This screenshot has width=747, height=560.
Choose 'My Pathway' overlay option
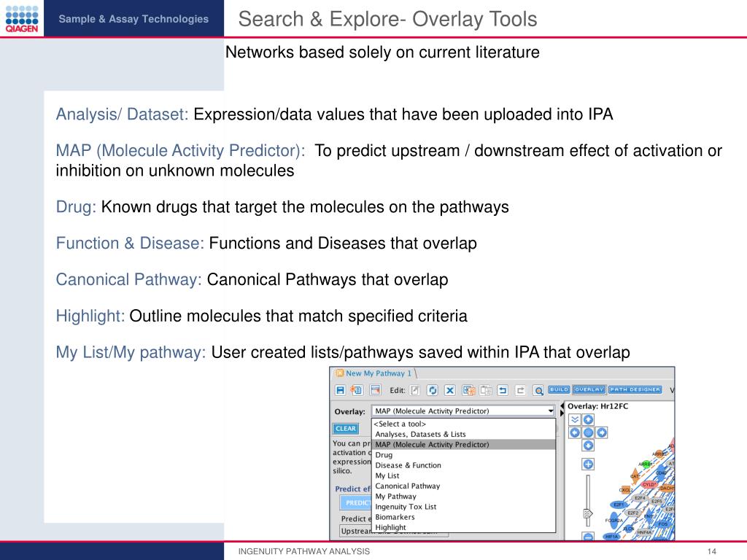click(x=463, y=496)
